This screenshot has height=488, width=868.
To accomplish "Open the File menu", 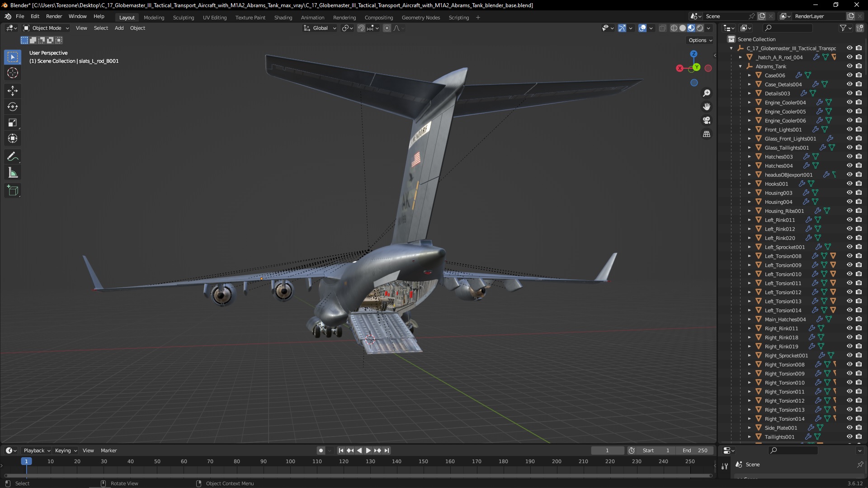I will point(20,16).
